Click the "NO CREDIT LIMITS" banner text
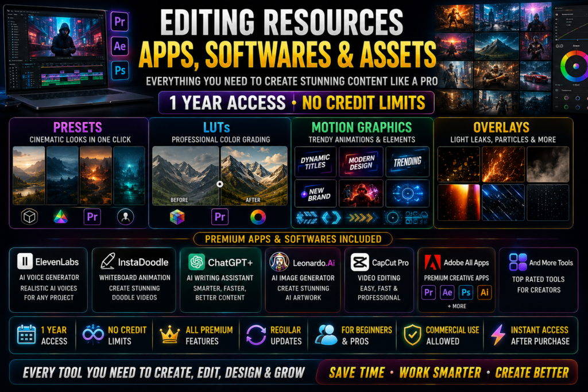The image size is (588, 392). pyautogui.click(x=363, y=103)
